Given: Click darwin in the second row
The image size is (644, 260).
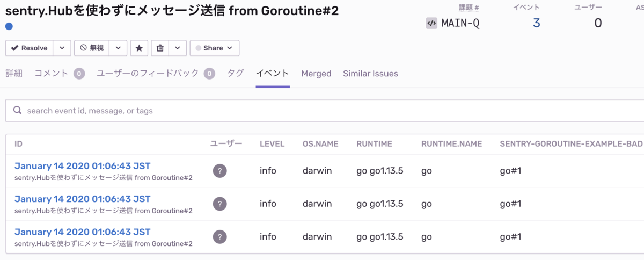Looking at the screenshot, I should pos(317,204).
